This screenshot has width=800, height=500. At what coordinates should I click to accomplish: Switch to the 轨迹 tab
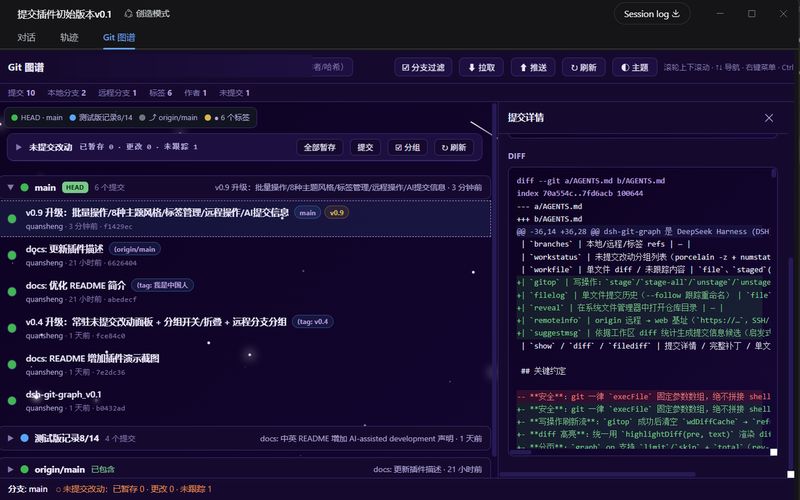click(69, 37)
